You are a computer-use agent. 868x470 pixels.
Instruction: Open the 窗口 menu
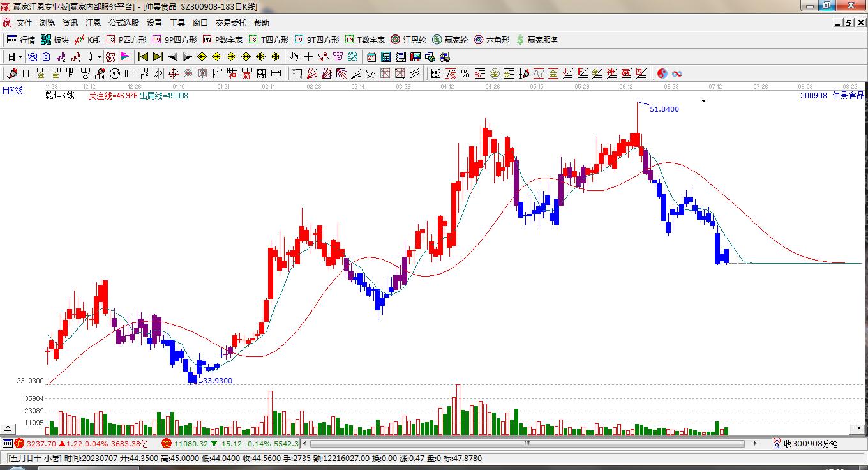click(x=200, y=23)
